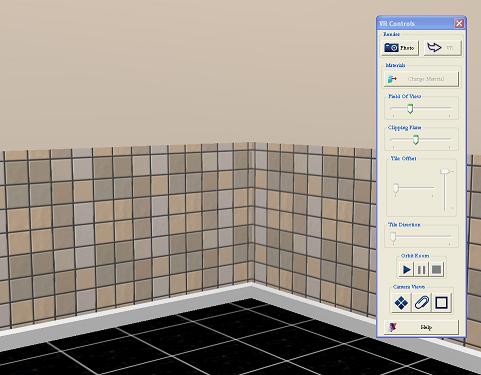Select the four-diamond camera view icon

tap(401, 303)
